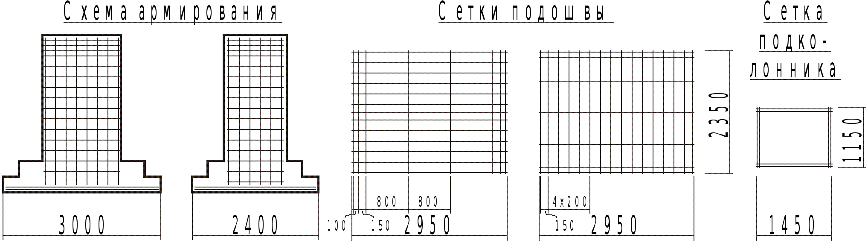Screen dimensions: 868x243
Task: Click the 3000 dimension value
Action: point(82,225)
